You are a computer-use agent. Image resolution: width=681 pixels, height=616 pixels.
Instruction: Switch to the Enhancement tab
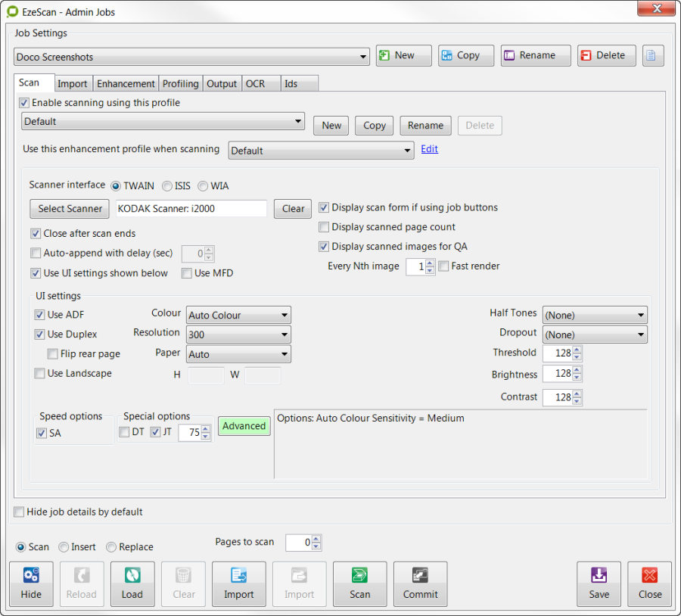126,83
